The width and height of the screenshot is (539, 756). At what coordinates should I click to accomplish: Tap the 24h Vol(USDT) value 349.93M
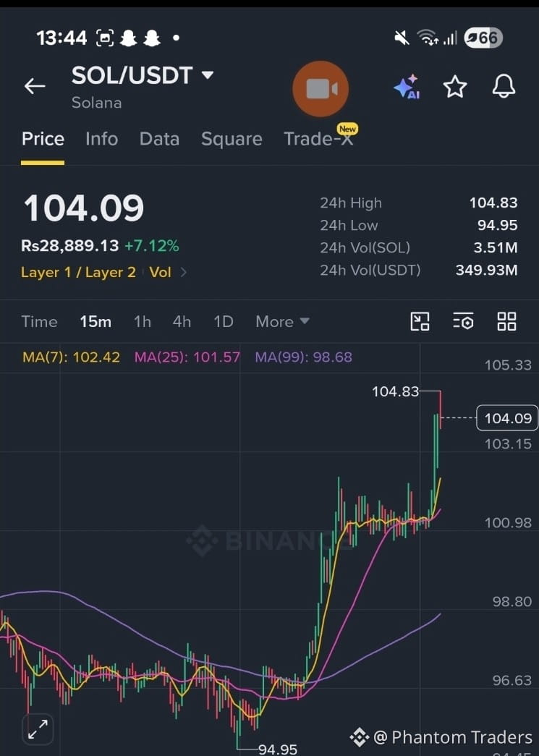click(486, 270)
